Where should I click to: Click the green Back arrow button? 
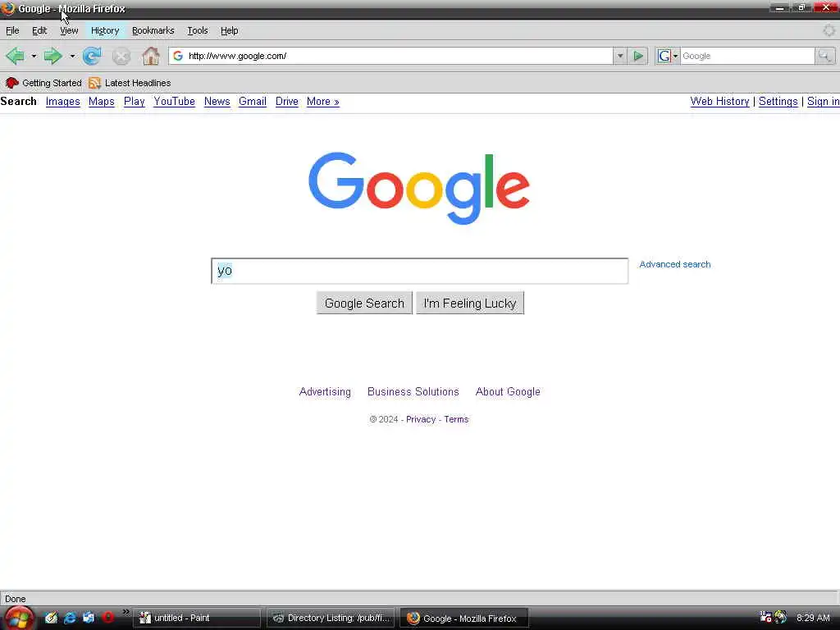click(15, 56)
